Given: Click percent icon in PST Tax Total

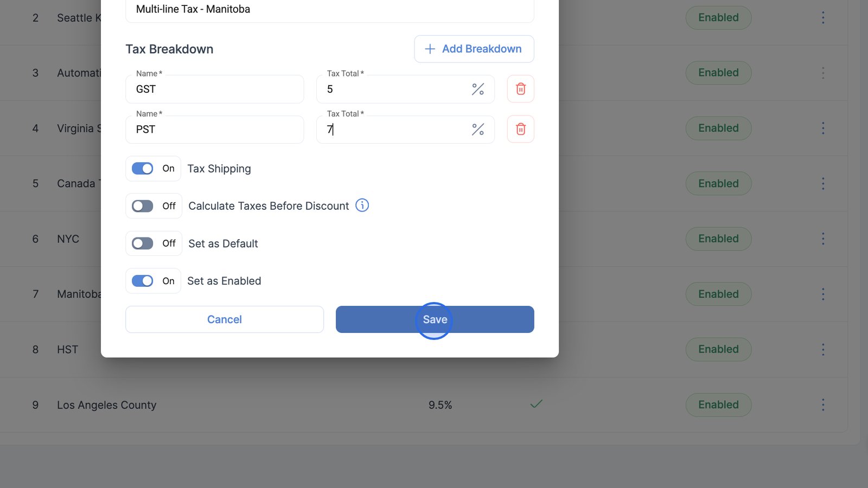Looking at the screenshot, I should 477,129.
